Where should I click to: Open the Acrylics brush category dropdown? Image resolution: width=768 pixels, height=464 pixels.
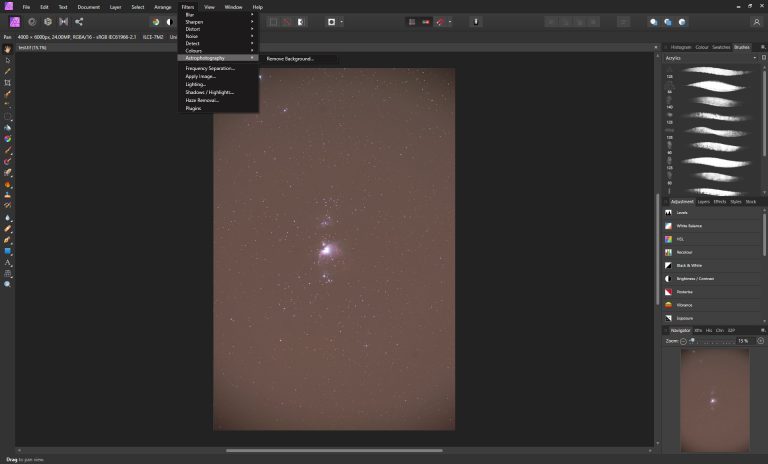tap(711, 58)
